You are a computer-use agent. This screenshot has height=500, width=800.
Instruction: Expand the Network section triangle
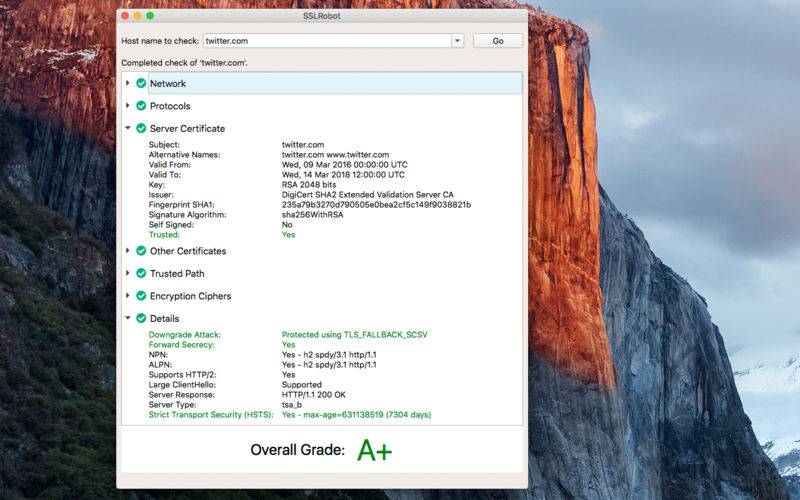coord(128,83)
